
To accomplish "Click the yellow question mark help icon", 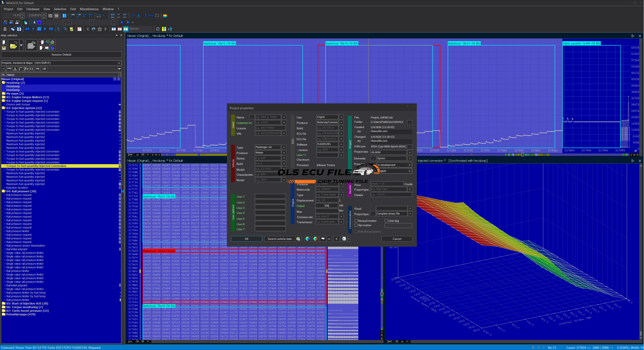I will (x=164, y=29).
